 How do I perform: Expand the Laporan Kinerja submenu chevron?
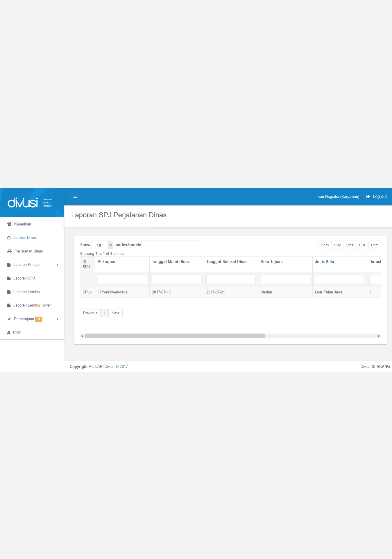tap(58, 265)
